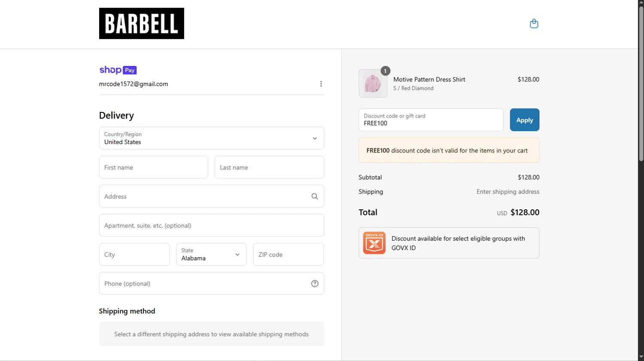
Task: Click the item quantity badge on shirt
Action: tap(385, 71)
